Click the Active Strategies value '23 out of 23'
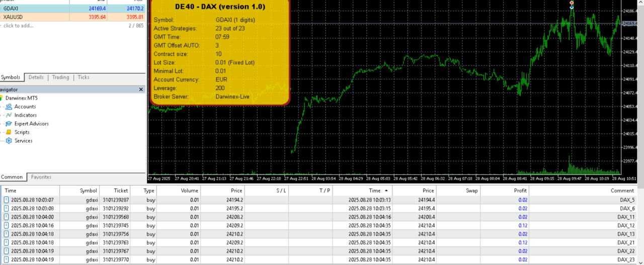The image size is (644, 265). click(230, 28)
